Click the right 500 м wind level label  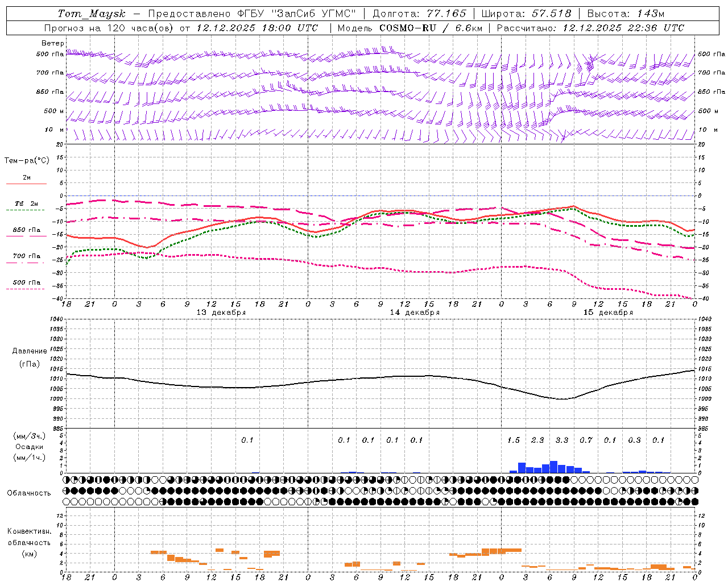(x=708, y=111)
